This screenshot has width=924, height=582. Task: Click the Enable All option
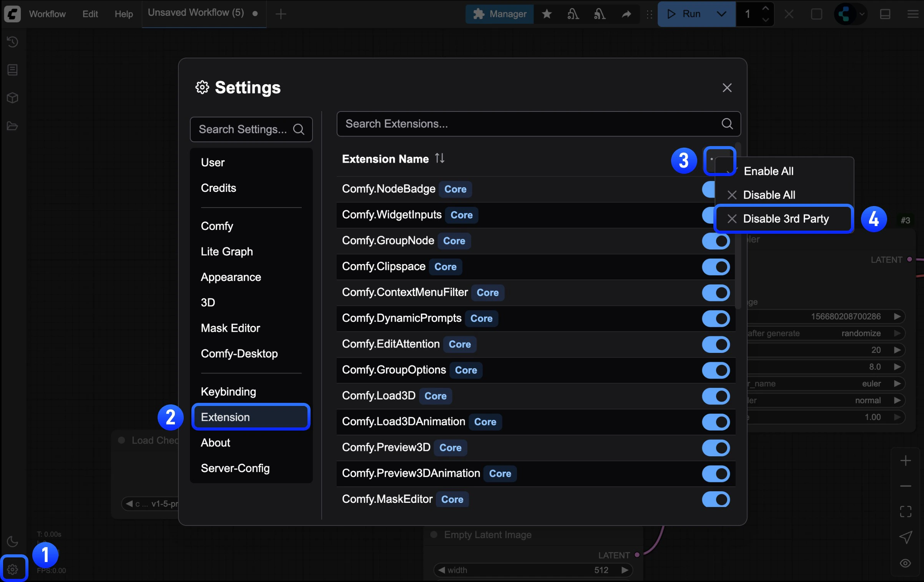tap(768, 171)
